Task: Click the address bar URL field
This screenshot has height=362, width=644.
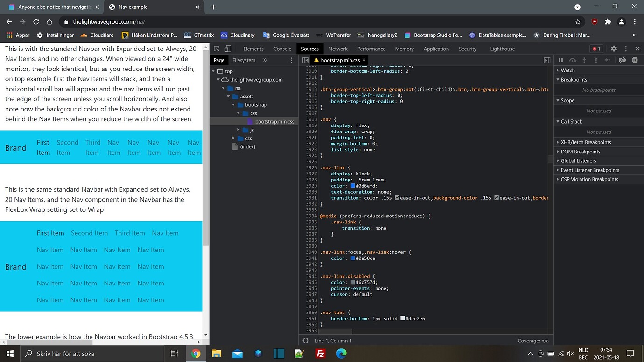Action: point(317,21)
